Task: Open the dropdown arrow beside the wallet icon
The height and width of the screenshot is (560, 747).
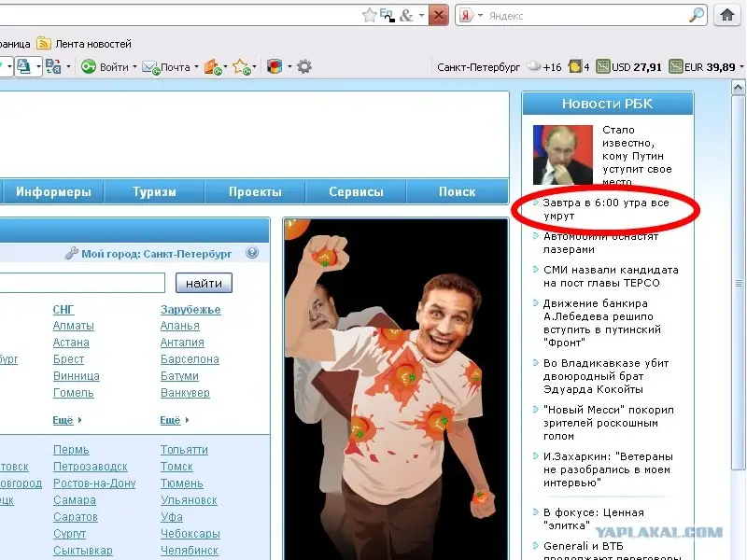Action: [225, 67]
